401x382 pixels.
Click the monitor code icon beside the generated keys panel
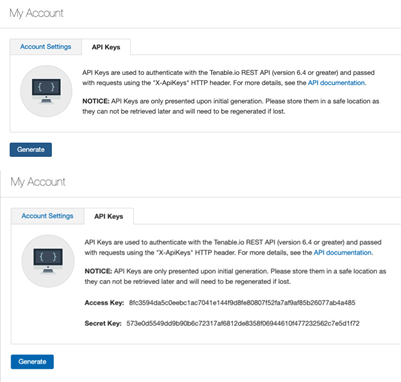coord(48,261)
